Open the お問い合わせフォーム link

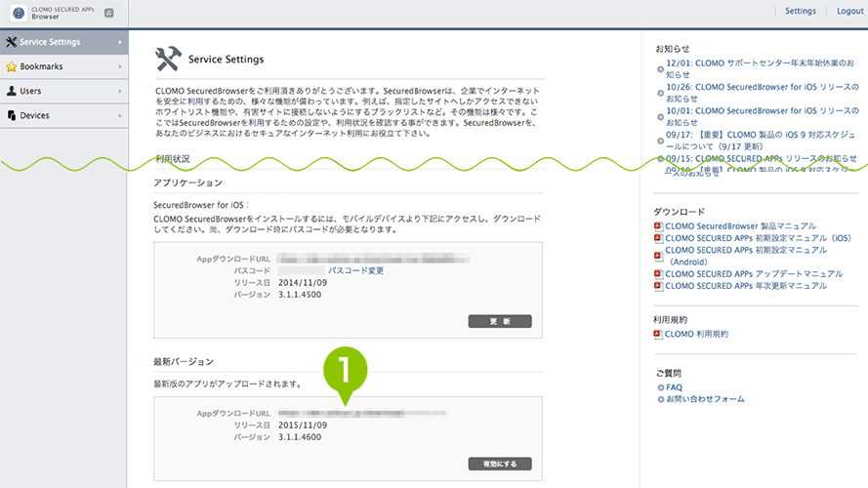pos(705,399)
